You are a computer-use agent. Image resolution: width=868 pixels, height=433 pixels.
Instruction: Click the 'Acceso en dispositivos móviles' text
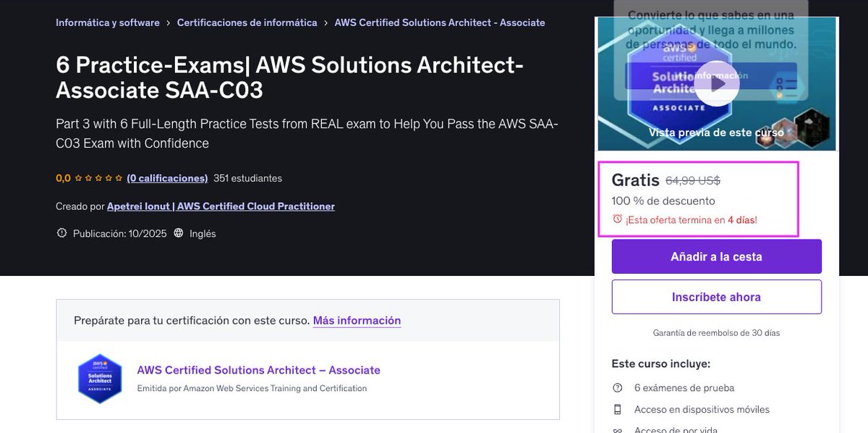point(702,409)
